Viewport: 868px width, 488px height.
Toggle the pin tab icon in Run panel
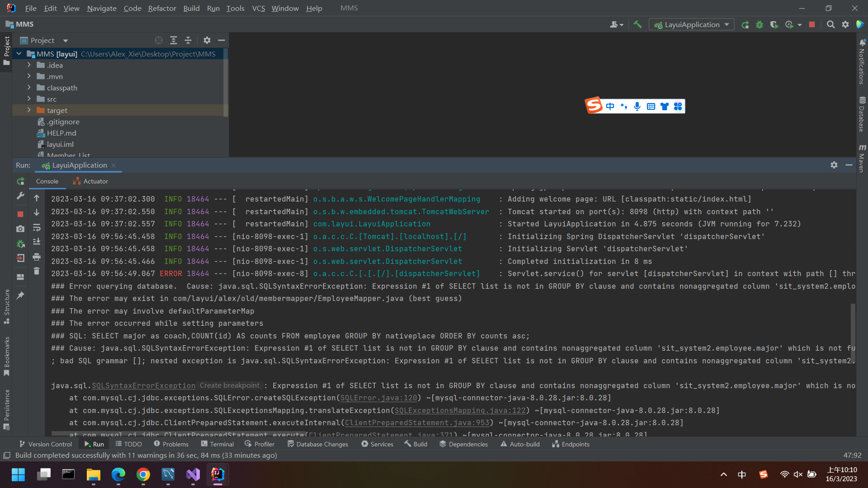20,296
